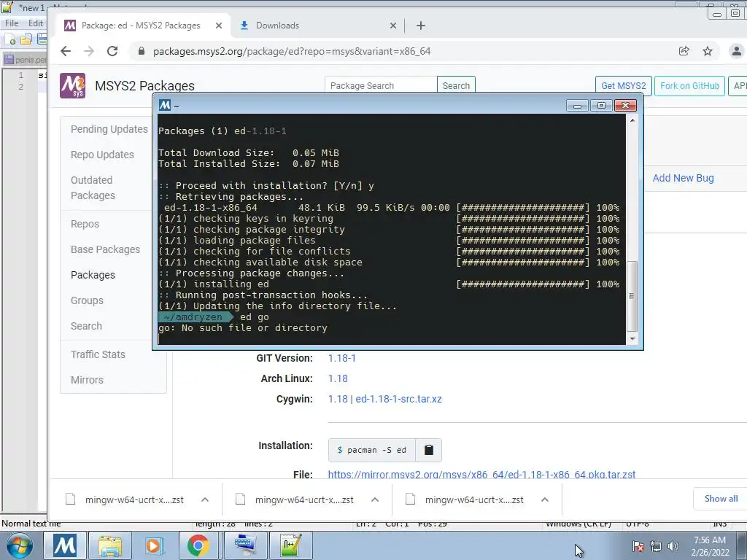
Task: Select Packages in sidebar
Action: pyautogui.click(x=93, y=275)
